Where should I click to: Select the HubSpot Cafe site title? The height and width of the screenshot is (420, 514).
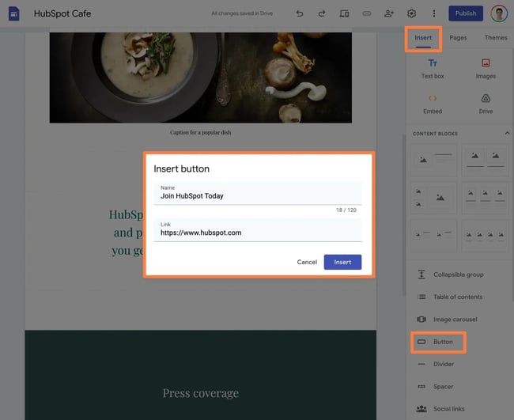point(62,13)
